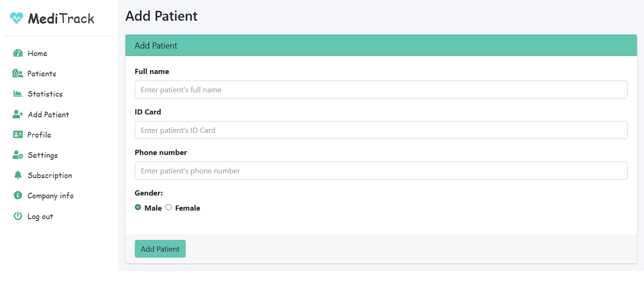Click the Statistics chart icon
This screenshot has height=286, width=644.
pos(18,94)
